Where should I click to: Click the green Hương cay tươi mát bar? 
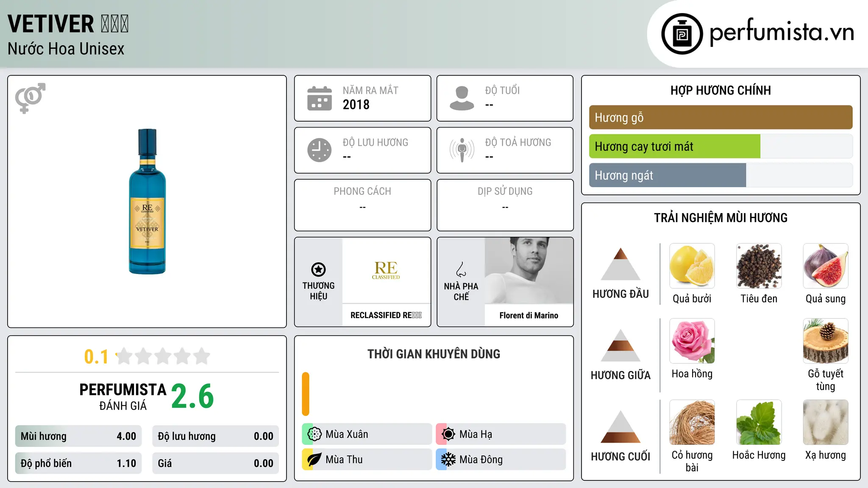(675, 147)
